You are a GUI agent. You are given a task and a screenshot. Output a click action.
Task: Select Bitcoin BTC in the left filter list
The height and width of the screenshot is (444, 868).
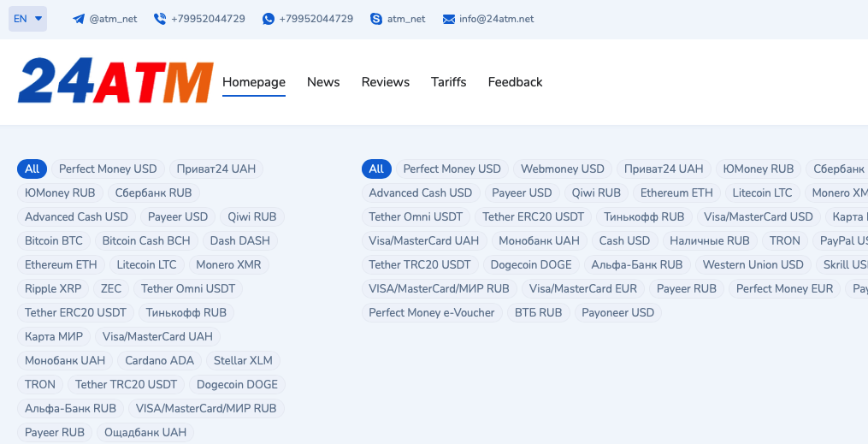[x=54, y=240]
